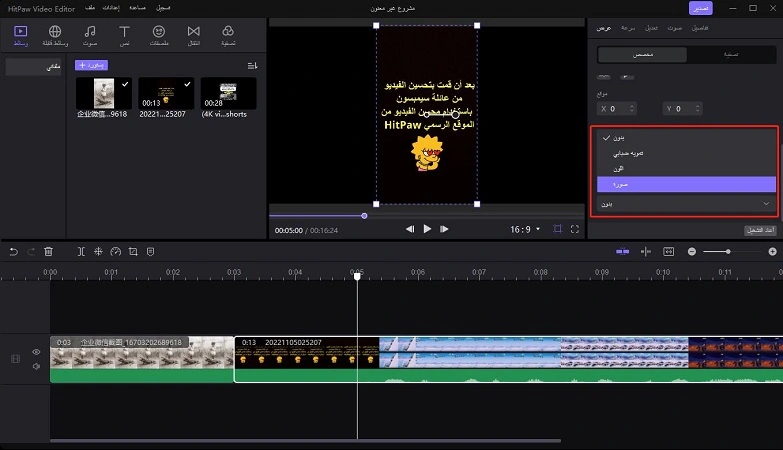
Task: Expand the background dropdown showing بدون
Action: click(686, 204)
